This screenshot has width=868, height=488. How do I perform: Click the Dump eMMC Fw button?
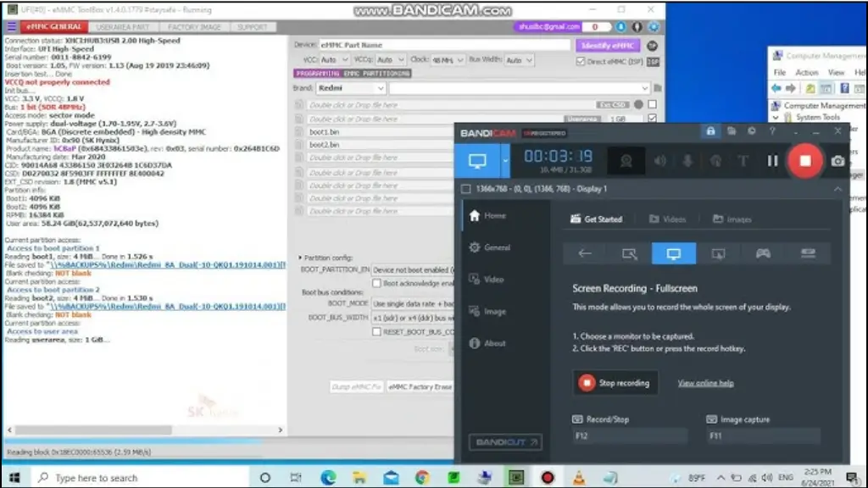click(x=357, y=386)
